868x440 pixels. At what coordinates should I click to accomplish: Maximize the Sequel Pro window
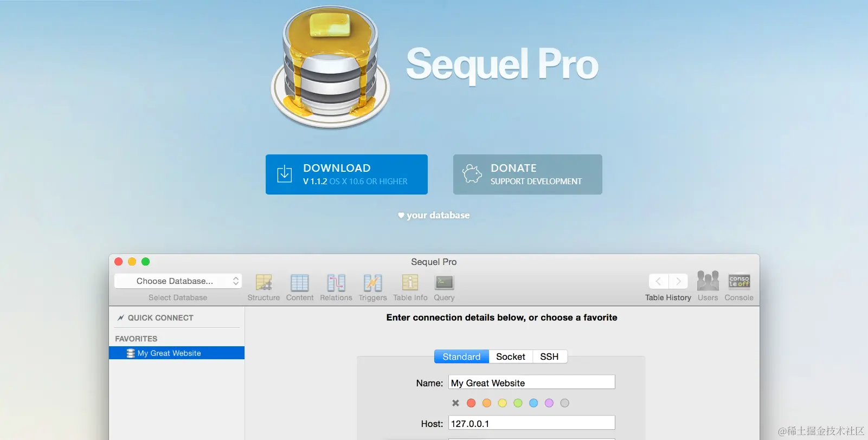click(x=145, y=262)
